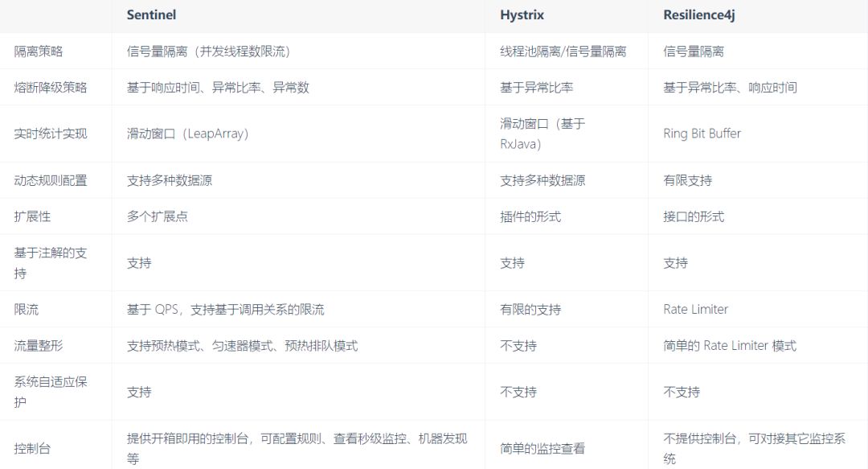Select the 流量整形 row label

[x=39, y=346]
